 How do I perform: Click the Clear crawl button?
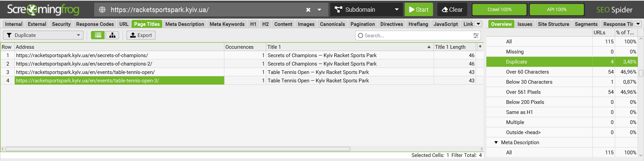click(452, 10)
